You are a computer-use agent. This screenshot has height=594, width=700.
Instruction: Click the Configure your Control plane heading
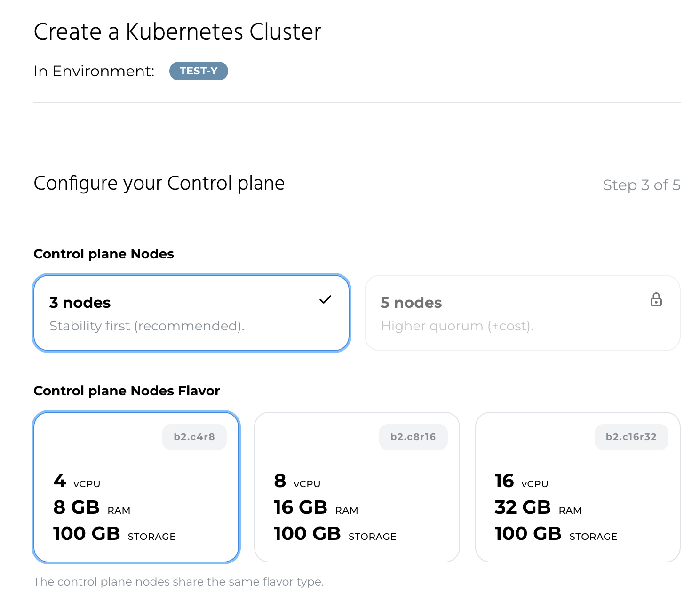159,183
